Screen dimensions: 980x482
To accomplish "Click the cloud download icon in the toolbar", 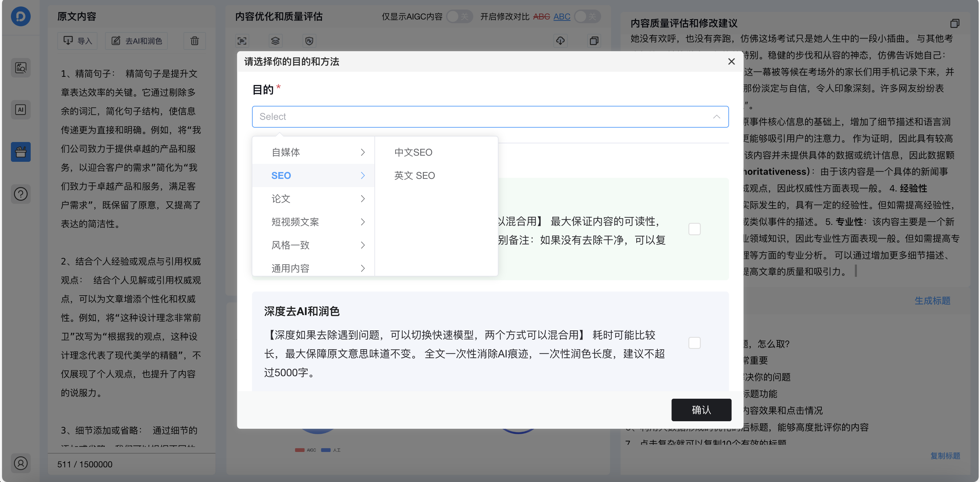I will [561, 41].
